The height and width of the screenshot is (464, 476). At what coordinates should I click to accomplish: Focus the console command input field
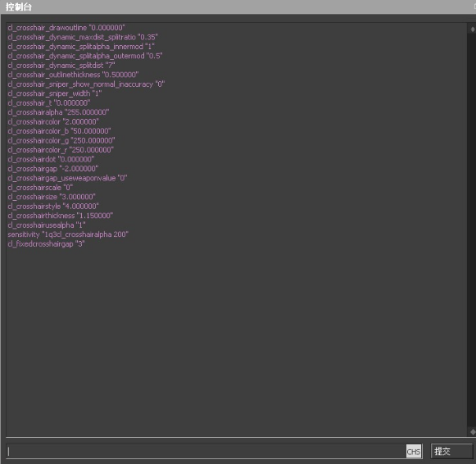[x=206, y=451]
